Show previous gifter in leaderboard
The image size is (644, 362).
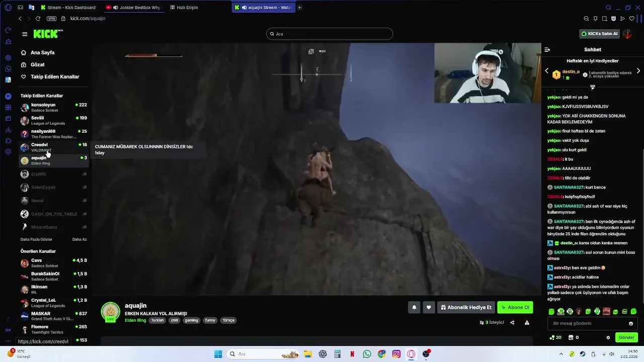[547, 71]
